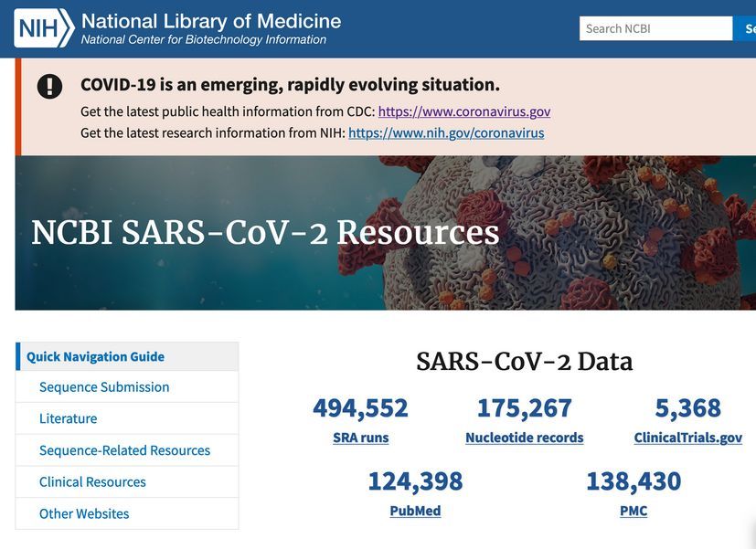The height and width of the screenshot is (549, 756).
Task: Open National Library of Medicine title
Action: 211,22
